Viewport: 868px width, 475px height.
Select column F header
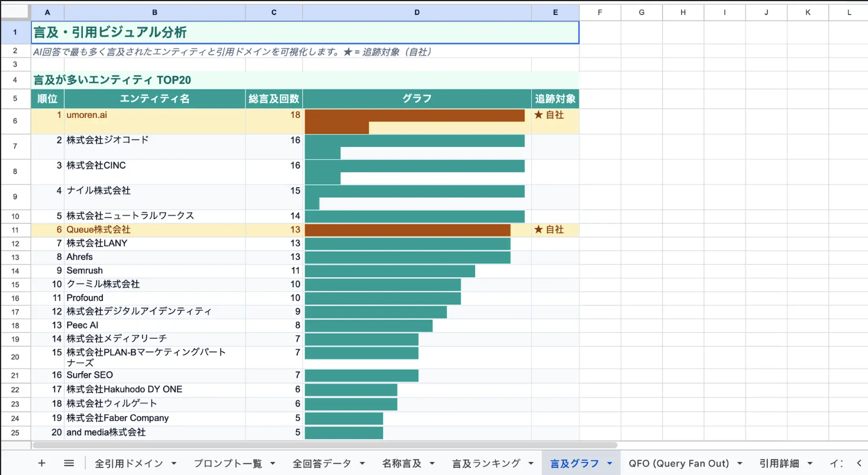600,12
